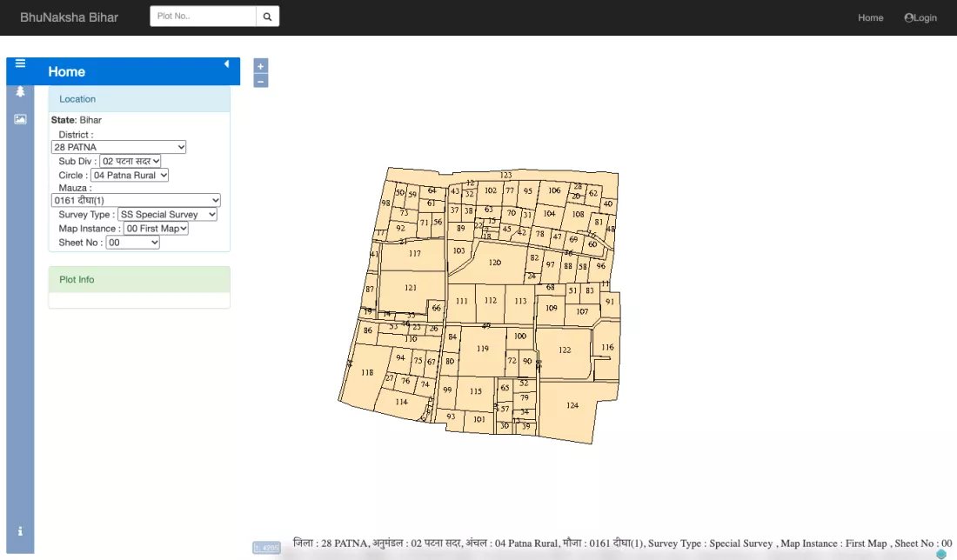The image size is (957, 560).
Task: Select plot 117 on the map
Action: click(414, 253)
